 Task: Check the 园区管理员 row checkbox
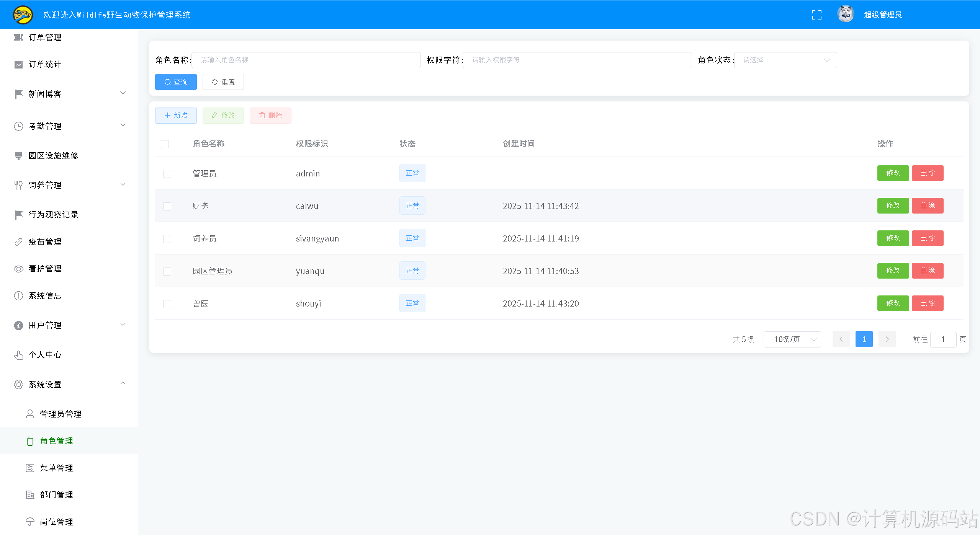(167, 271)
